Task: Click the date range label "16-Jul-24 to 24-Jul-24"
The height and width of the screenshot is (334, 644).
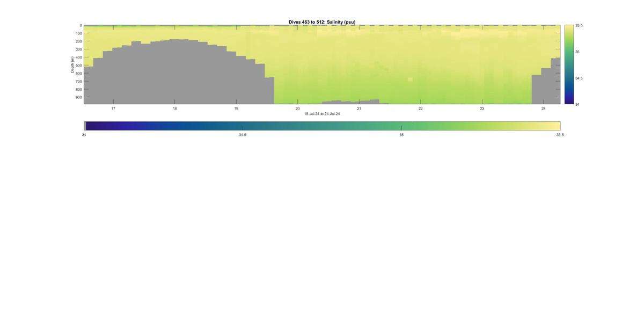Action: (x=322, y=114)
